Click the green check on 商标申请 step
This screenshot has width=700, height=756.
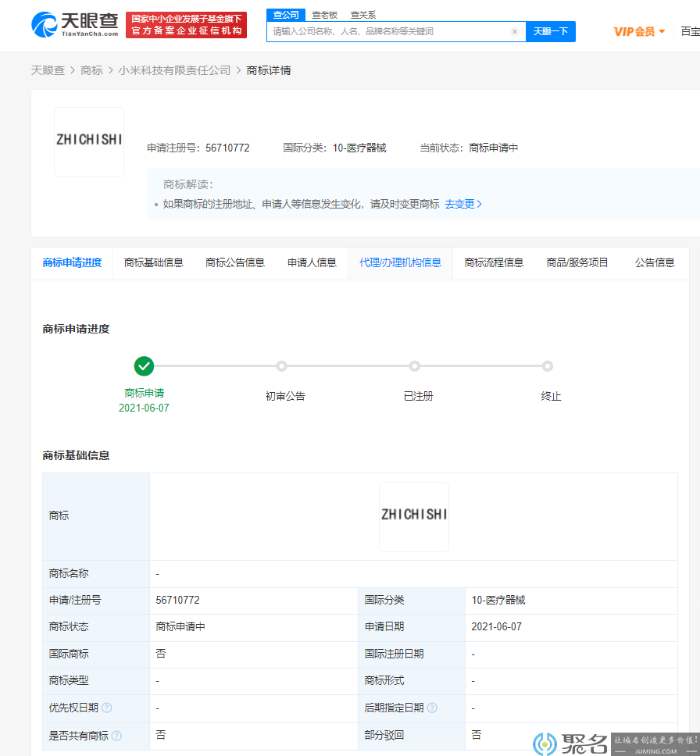click(x=144, y=366)
